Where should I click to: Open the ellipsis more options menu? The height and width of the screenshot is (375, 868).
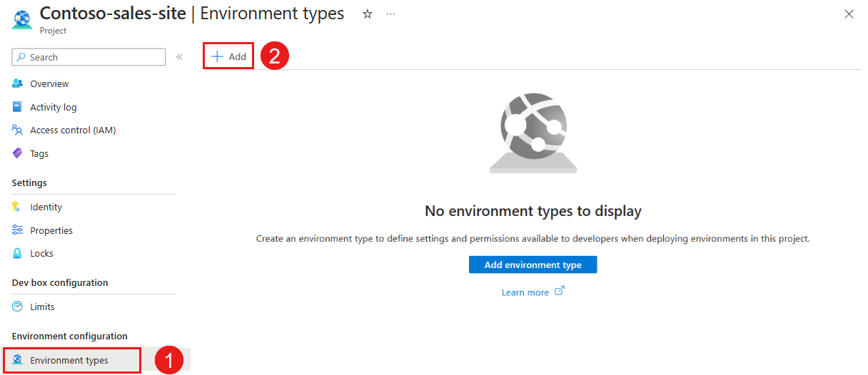(x=390, y=14)
